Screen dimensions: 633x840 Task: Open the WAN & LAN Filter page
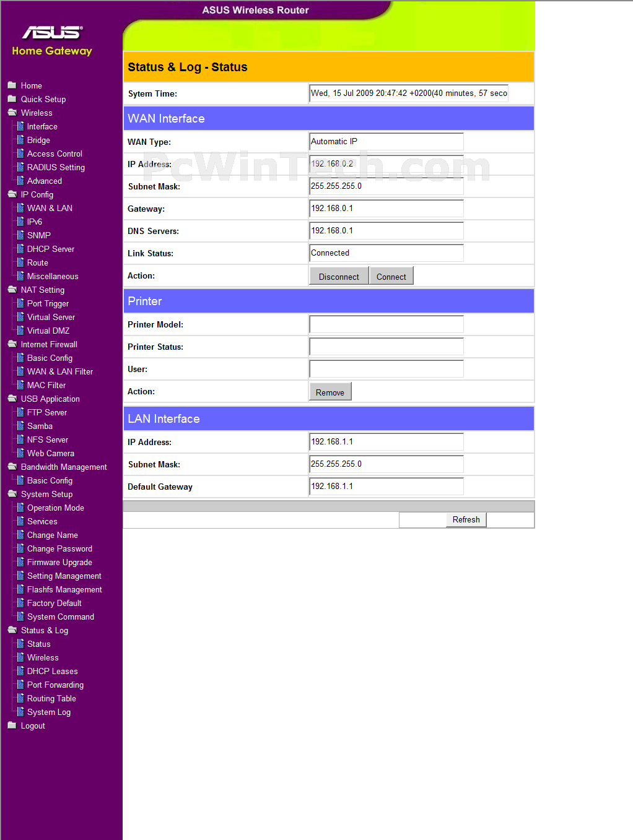(59, 371)
